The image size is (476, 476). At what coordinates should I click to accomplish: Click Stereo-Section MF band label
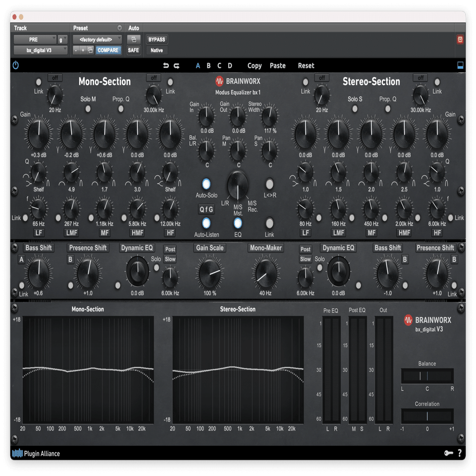[x=371, y=233]
